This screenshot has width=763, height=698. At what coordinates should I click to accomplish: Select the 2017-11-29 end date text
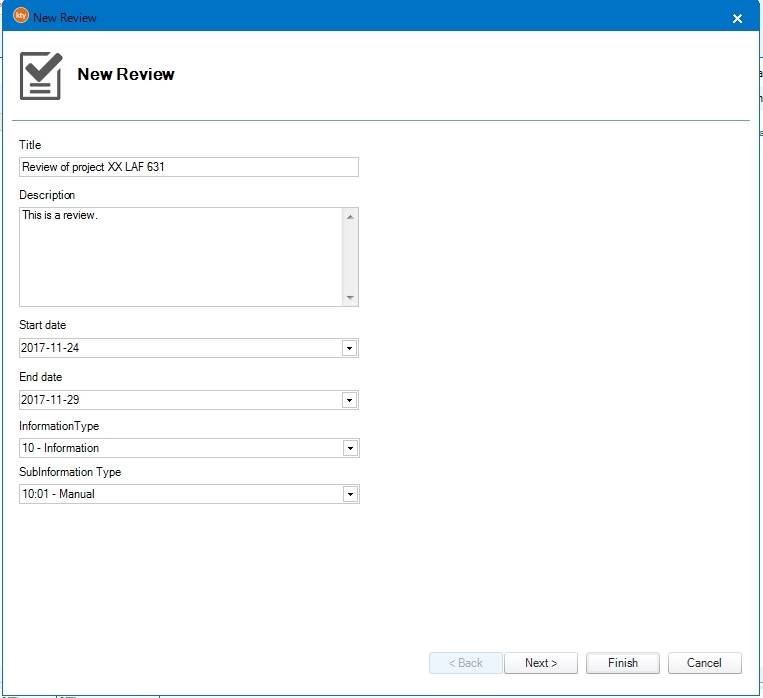[x=52, y=400]
